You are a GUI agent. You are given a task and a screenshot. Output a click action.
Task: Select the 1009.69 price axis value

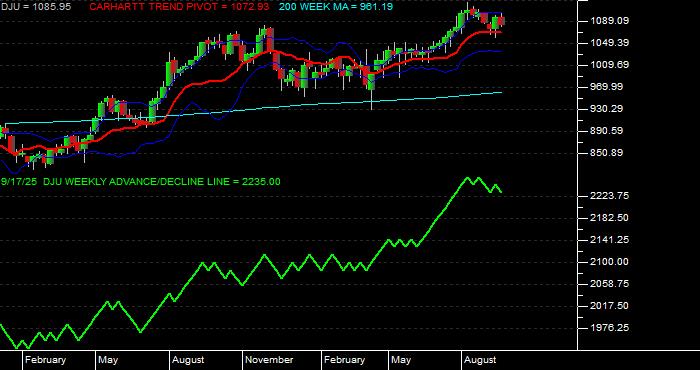click(609, 65)
